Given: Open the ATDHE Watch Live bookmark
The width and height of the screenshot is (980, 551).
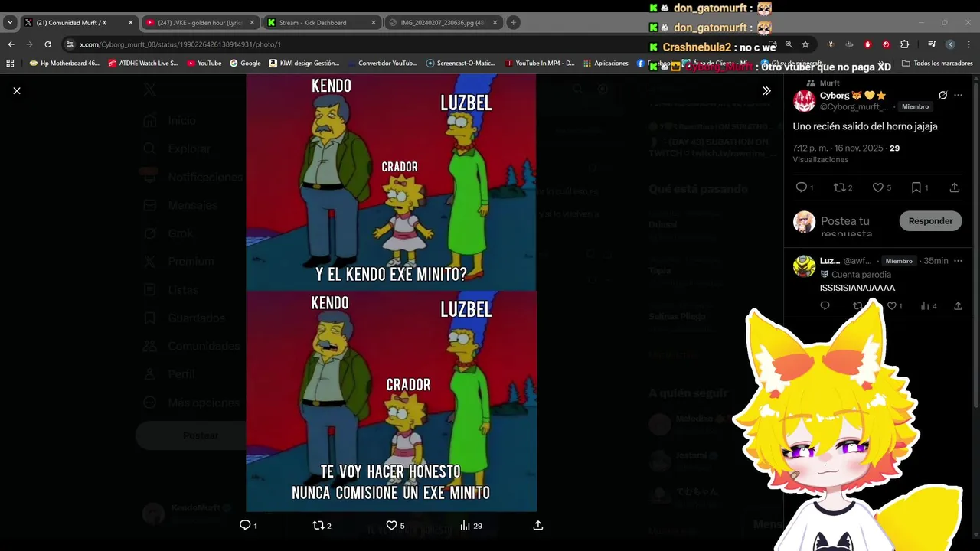Looking at the screenshot, I should [x=143, y=64].
